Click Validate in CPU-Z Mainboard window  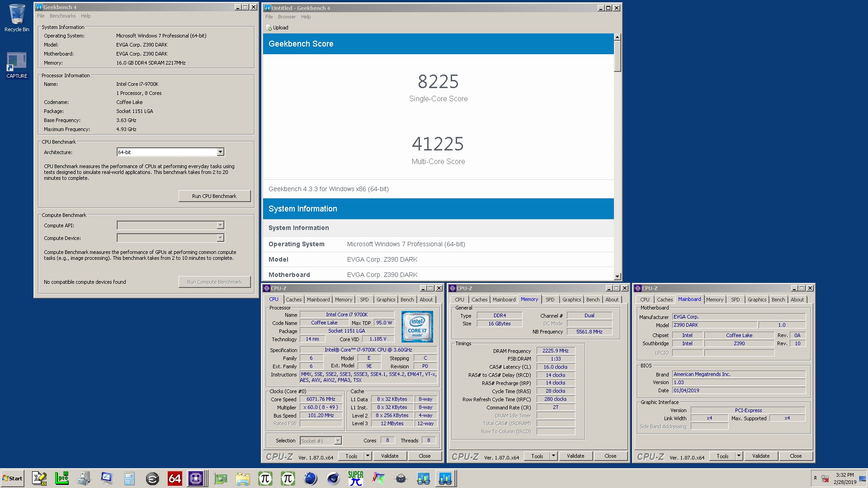(761, 456)
